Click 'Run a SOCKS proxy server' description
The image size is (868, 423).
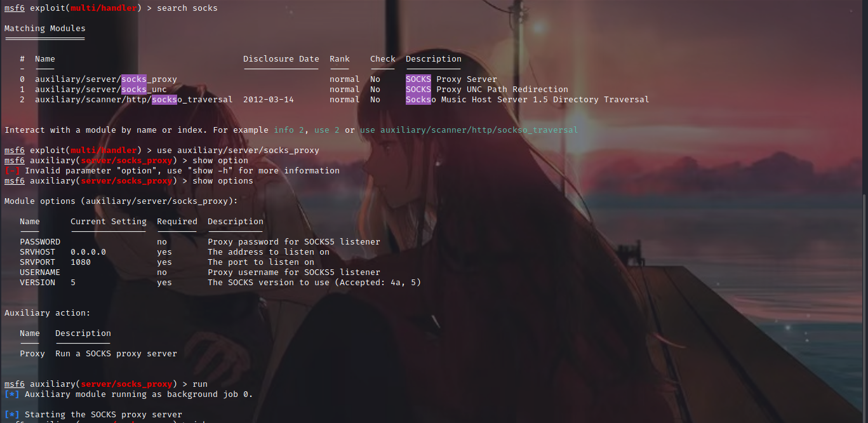pos(116,354)
